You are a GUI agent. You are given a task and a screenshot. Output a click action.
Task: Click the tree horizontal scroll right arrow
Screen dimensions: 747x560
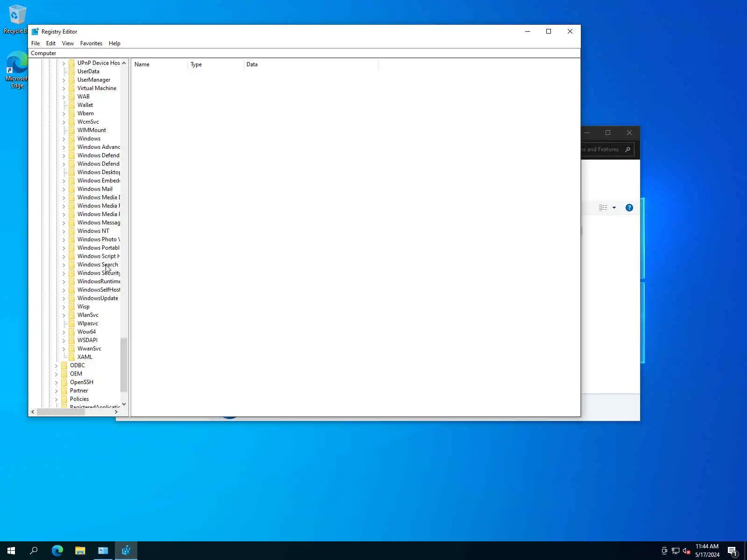point(116,412)
